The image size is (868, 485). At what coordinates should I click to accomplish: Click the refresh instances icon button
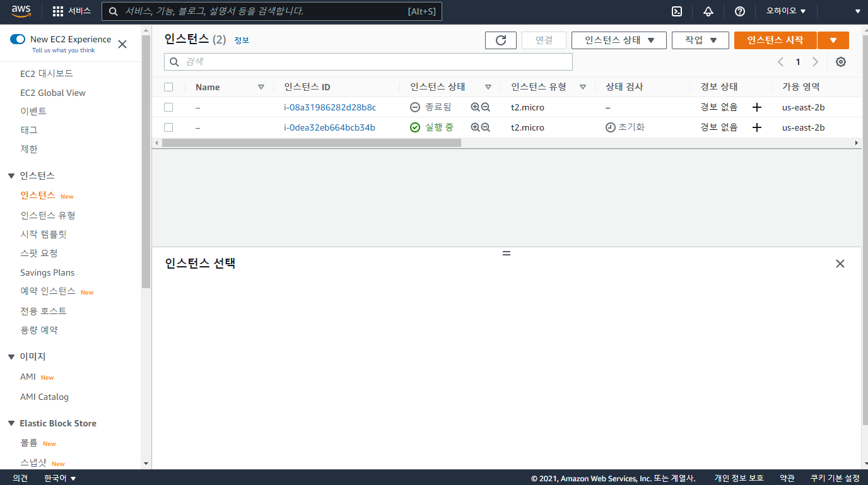[501, 40]
